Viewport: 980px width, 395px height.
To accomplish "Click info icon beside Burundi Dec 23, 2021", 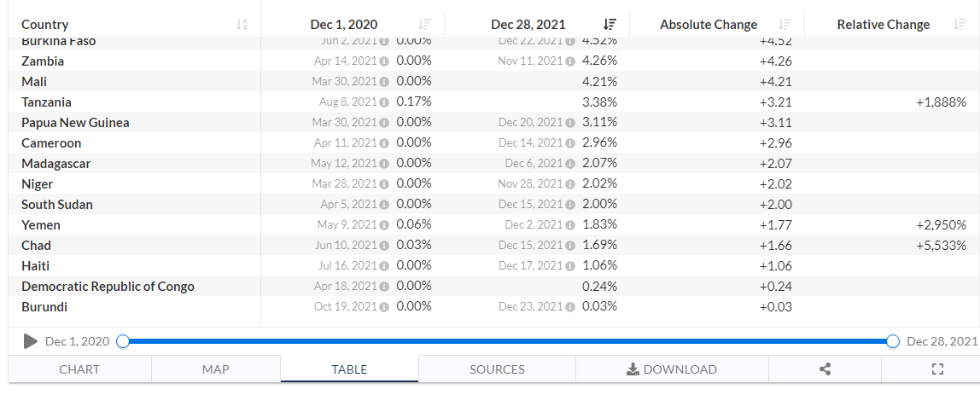I will click(x=569, y=307).
